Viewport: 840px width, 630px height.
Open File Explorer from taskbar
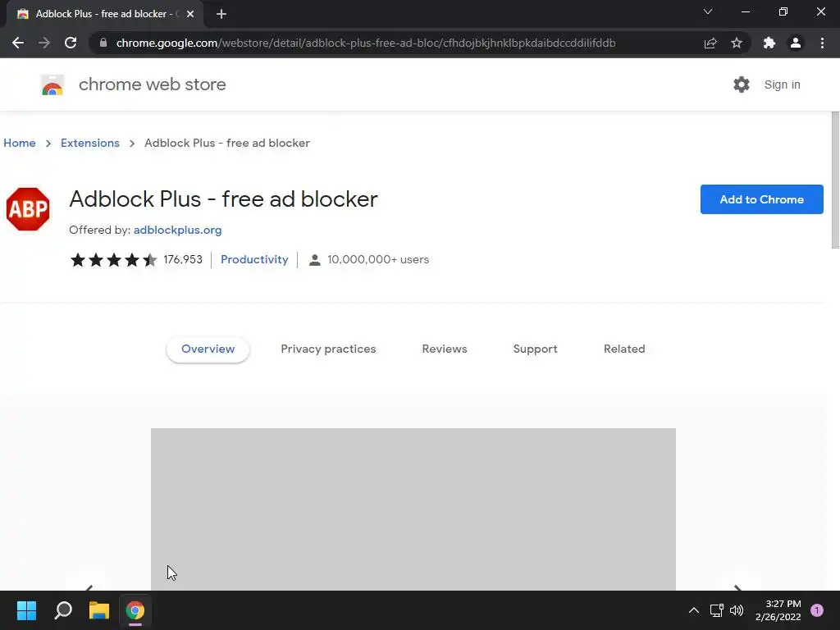tap(99, 610)
